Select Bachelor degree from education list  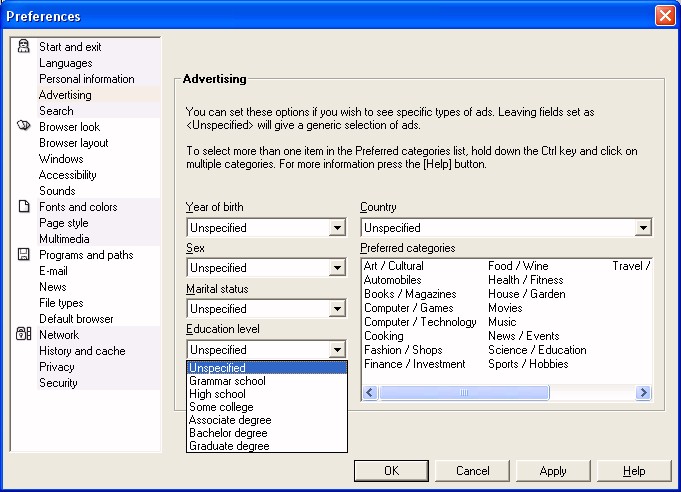[226, 433]
